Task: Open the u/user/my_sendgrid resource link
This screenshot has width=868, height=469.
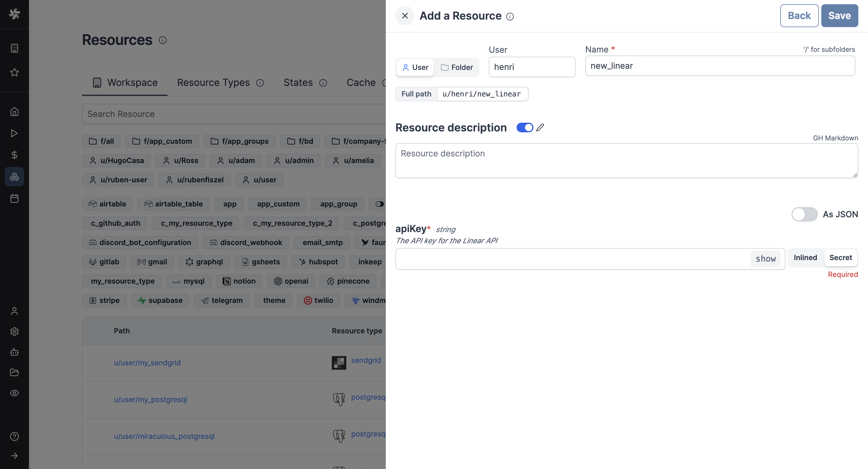Action: (147, 363)
